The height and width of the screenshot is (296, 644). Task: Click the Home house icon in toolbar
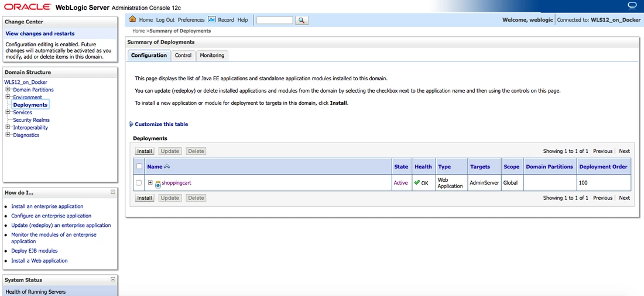[133, 19]
